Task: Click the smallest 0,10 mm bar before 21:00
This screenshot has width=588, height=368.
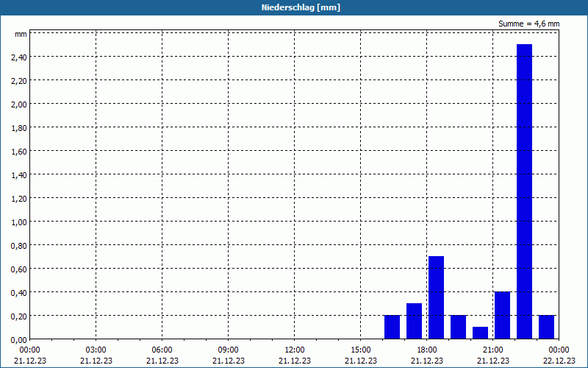Action: tap(481, 333)
